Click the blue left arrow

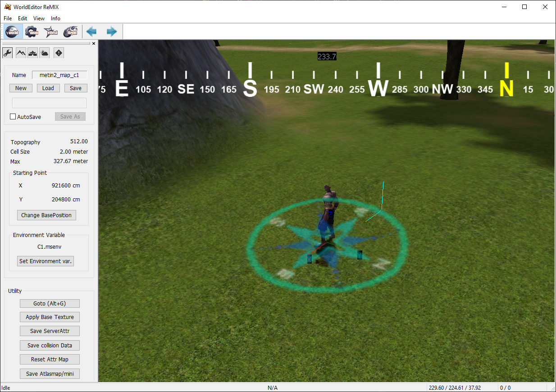(92, 32)
